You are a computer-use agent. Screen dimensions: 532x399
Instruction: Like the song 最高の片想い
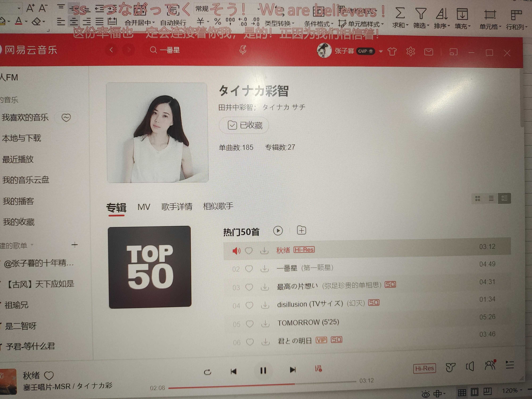point(249,287)
